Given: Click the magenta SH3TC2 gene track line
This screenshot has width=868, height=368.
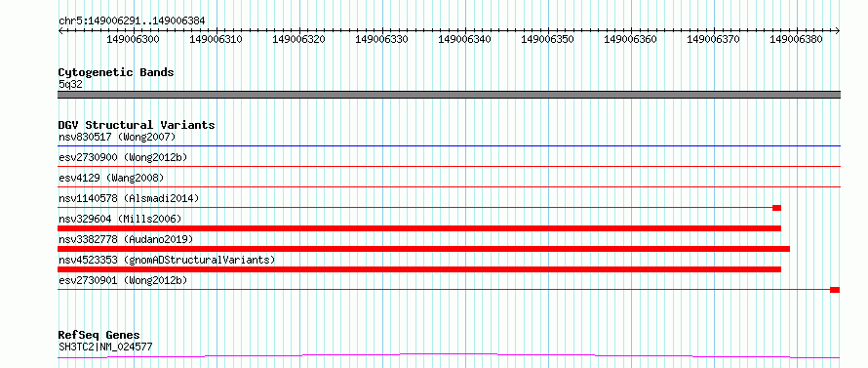Looking at the screenshot, I should pyautogui.click(x=449, y=355).
